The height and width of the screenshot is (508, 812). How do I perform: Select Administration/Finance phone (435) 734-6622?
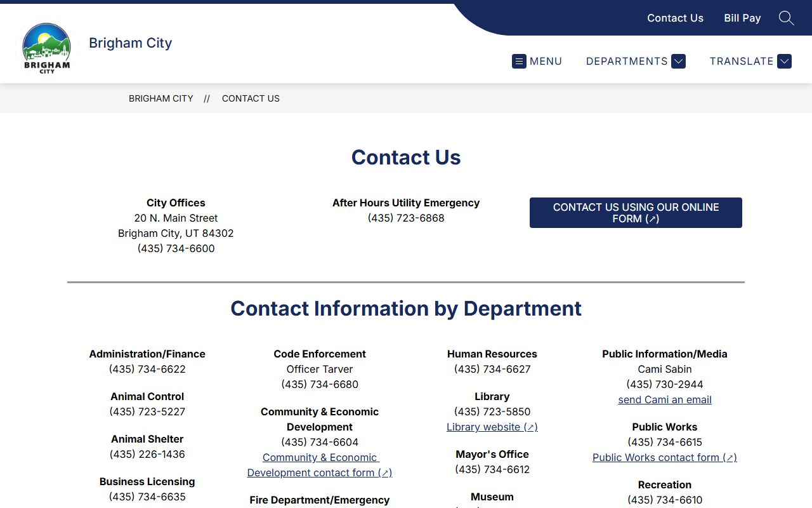[x=147, y=369]
